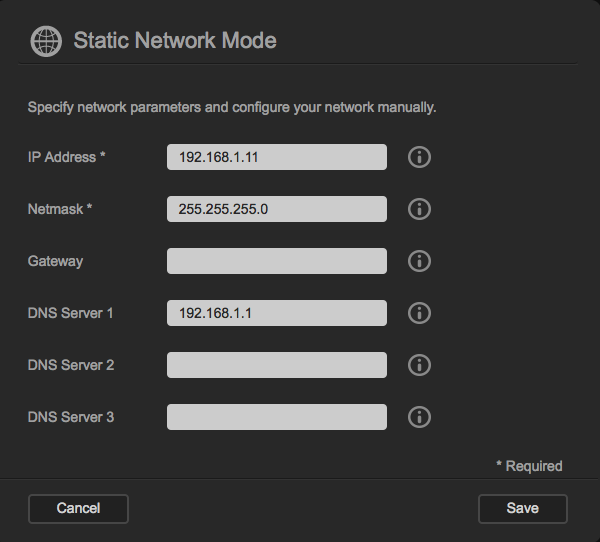
Task: Save the static network settings
Action: coord(522,508)
